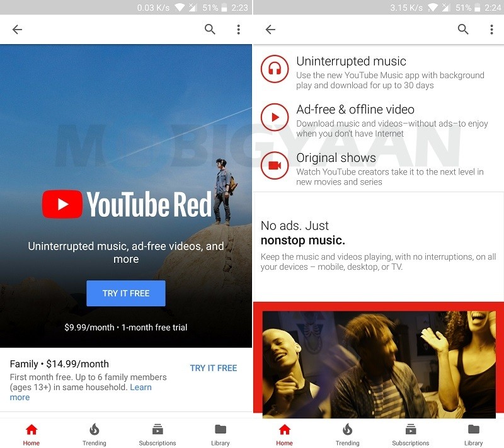Image resolution: width=504 pixels, height=448 pixels.
Task: Open search on the right screen
Action: coord(463,29)
